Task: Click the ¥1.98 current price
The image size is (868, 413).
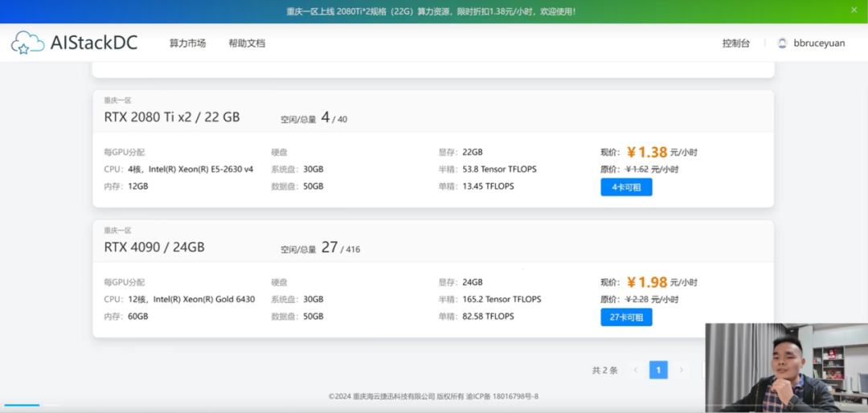Action: point(646,282)
